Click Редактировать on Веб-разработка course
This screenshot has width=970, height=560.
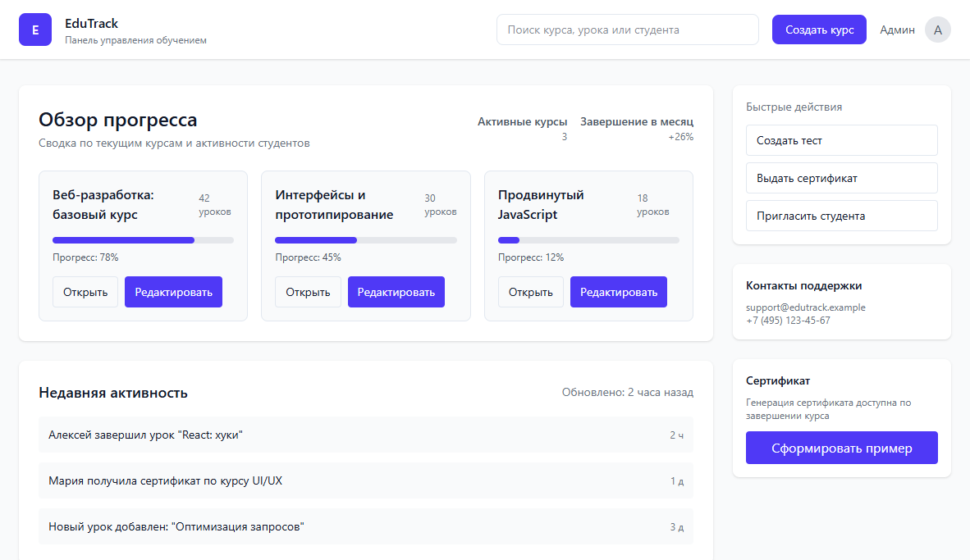click(173, 291)
